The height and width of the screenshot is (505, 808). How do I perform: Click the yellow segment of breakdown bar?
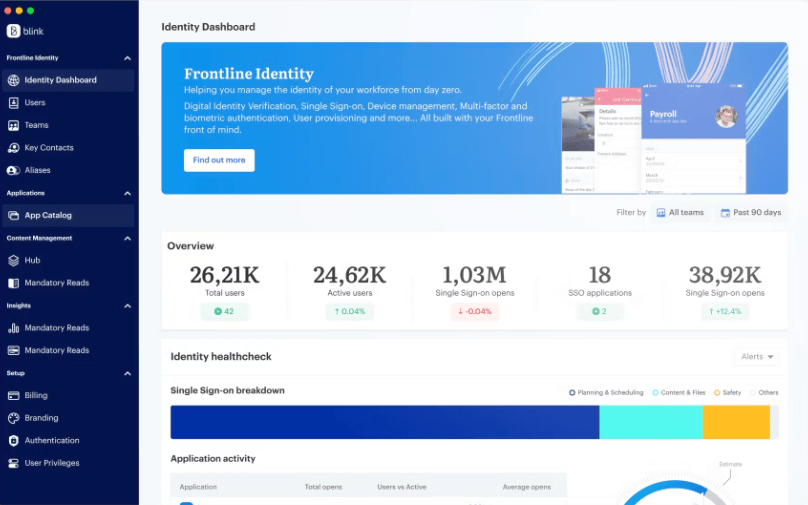pyautogui.click(x=736, y=422)
